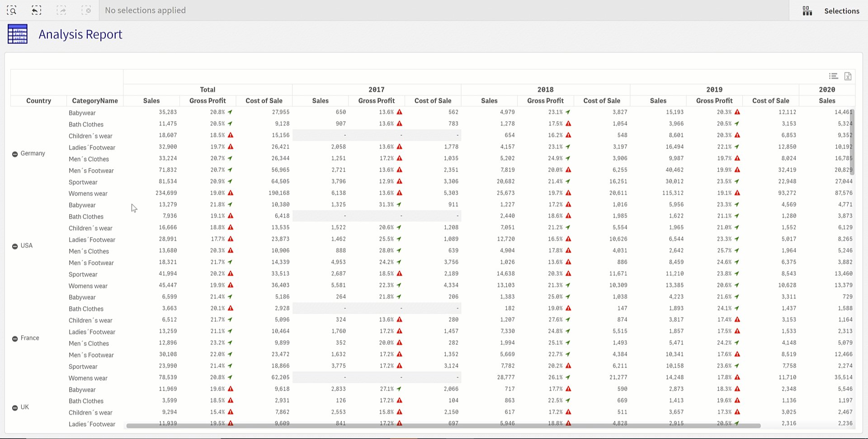The image size is (868, 439).
Task: Click the 2019 year header
Action: 714,90
